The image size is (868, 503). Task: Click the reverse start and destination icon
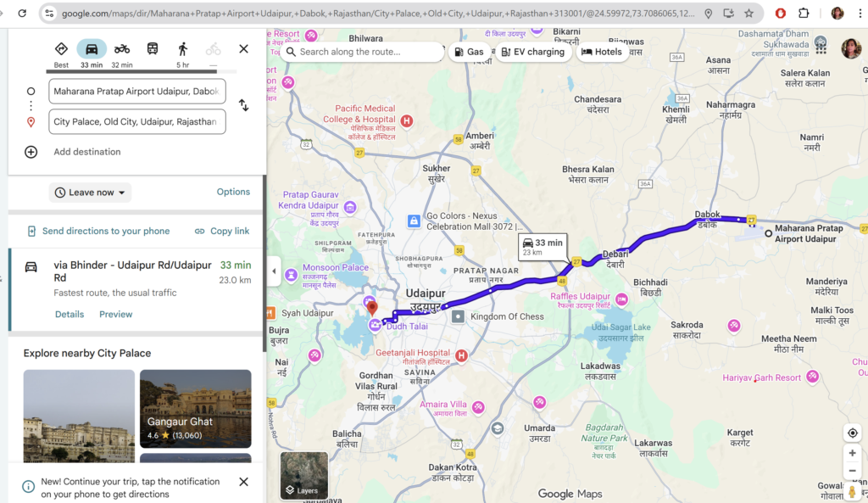pyautogui.click(x=243, y=105)
